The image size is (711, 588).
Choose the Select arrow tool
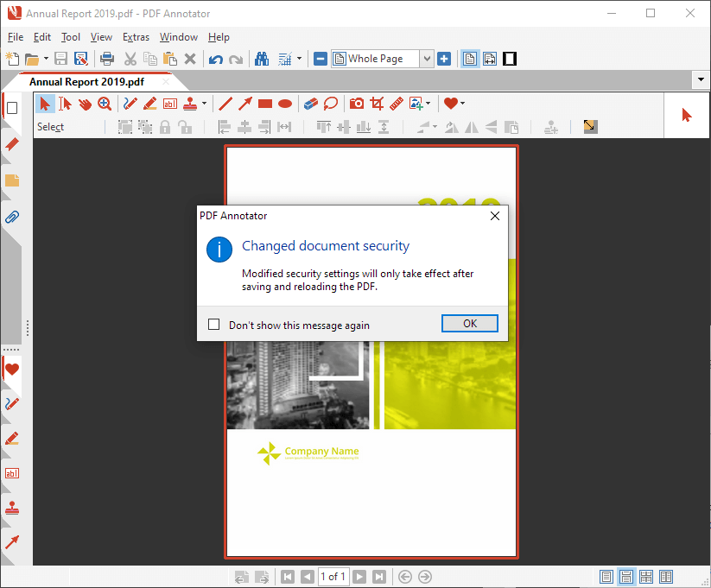[45, 104]
